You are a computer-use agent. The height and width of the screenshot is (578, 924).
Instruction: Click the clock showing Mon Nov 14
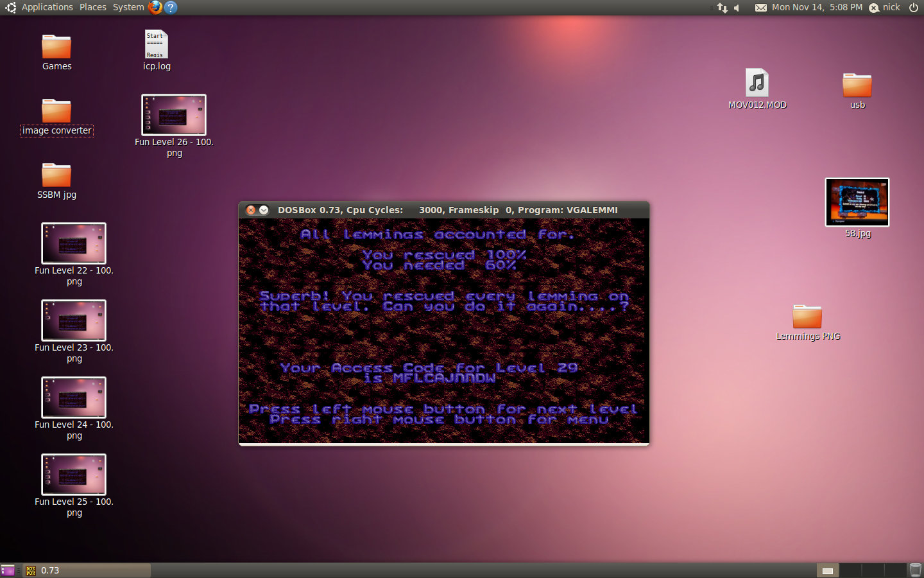point(817,7)
